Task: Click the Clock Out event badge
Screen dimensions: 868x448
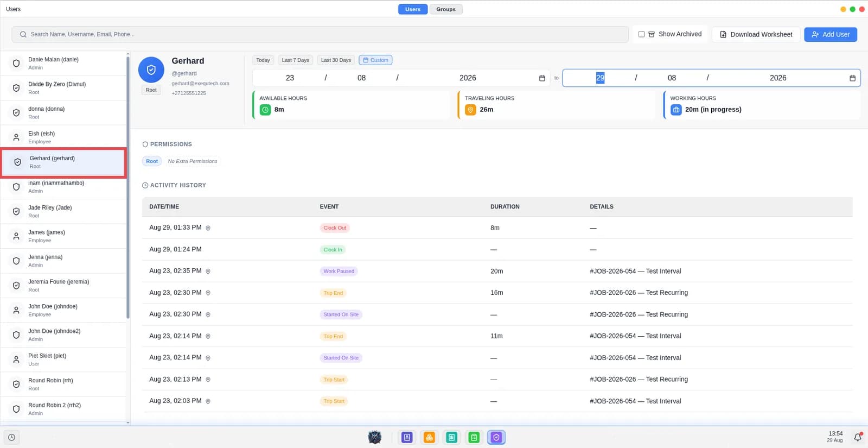Action: tap(335, 228)
